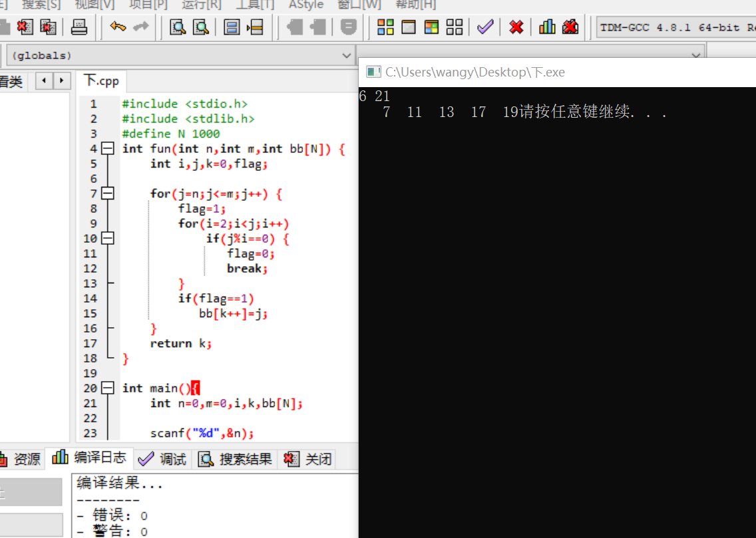Open the 视图[V] menu
The height and width of the screenshot is (538, 756).
point(95,5)
